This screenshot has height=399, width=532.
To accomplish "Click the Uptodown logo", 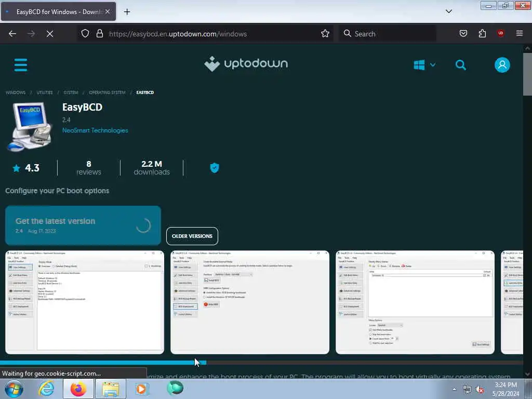I will click(x=246, y=64).
